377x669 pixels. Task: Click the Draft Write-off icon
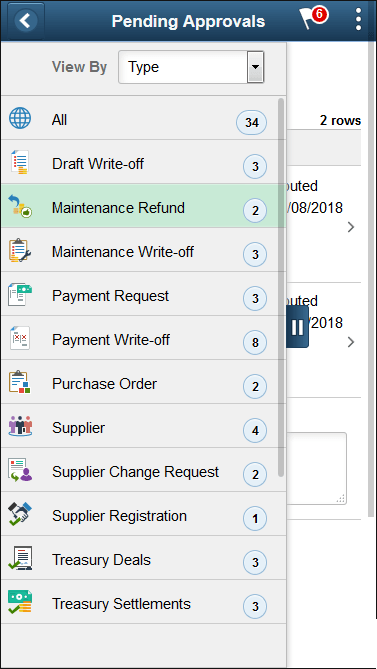point(20,162)
